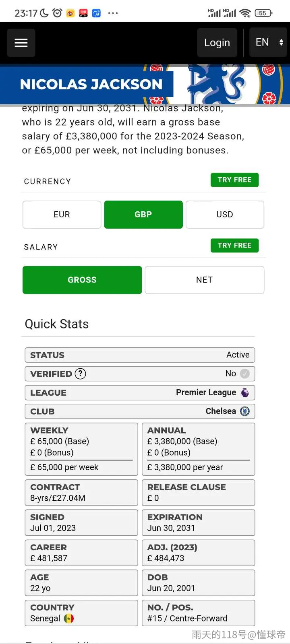Select GBP currency option
The image size is (290, 644).
coord(143,215)
